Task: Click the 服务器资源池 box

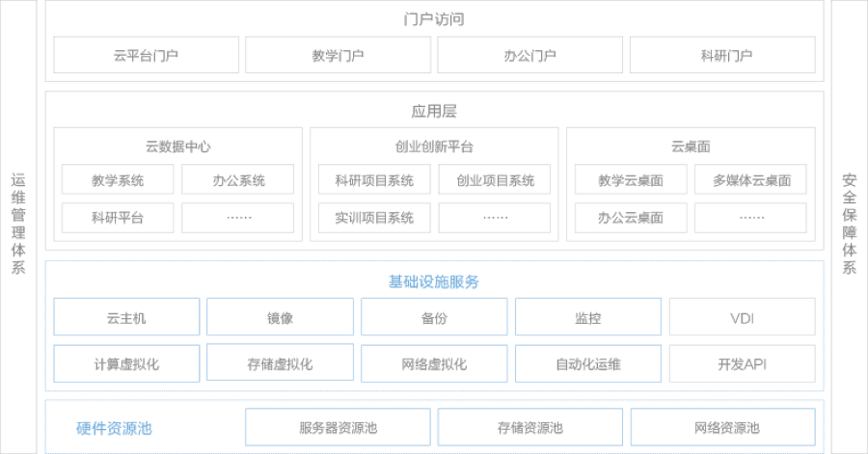Action: tap(337, 427)
